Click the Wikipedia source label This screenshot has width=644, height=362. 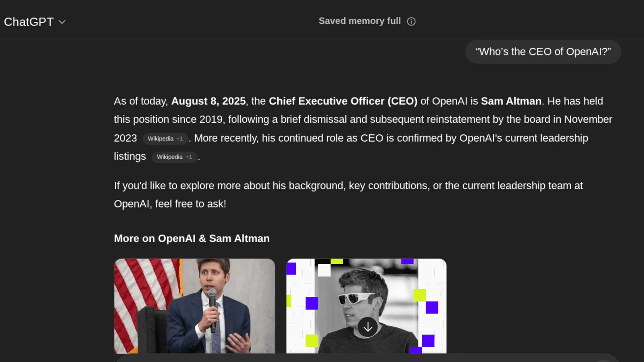[x=161, y=138]
